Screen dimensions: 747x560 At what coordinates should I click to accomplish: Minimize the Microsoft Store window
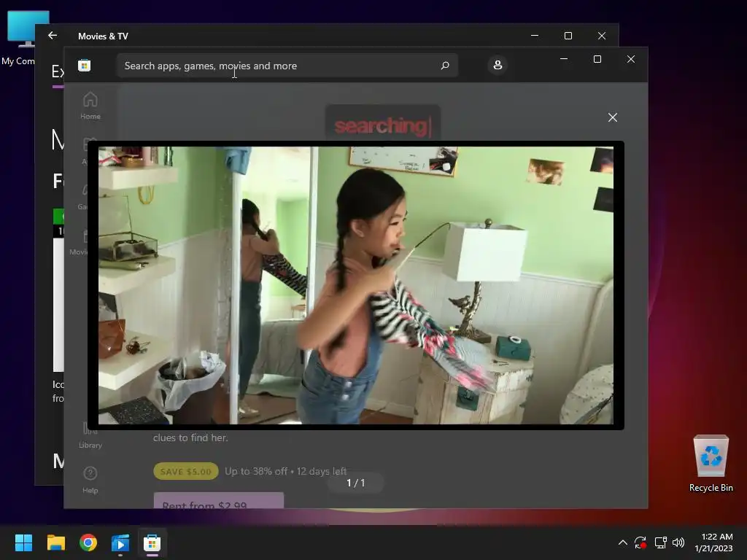point(564,59)
